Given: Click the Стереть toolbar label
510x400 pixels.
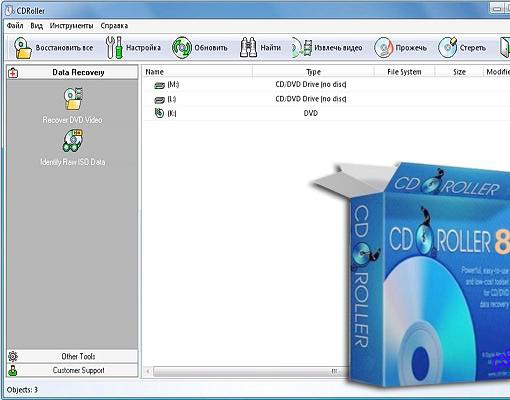Looking at the screenshot, I should (x=473, y=48).
